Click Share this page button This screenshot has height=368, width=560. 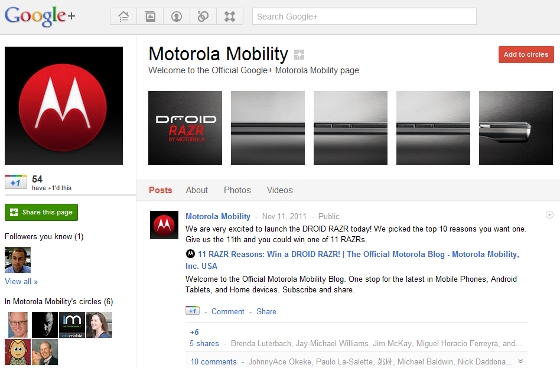[41, 213]
